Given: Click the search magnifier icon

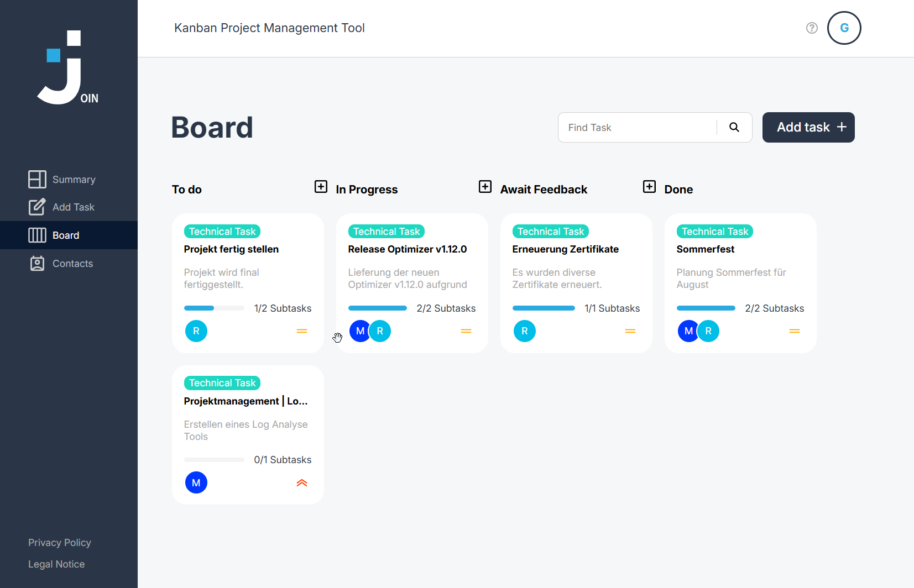Looking at the screenshot, I should pyautogui.click(x=734, y=127).
